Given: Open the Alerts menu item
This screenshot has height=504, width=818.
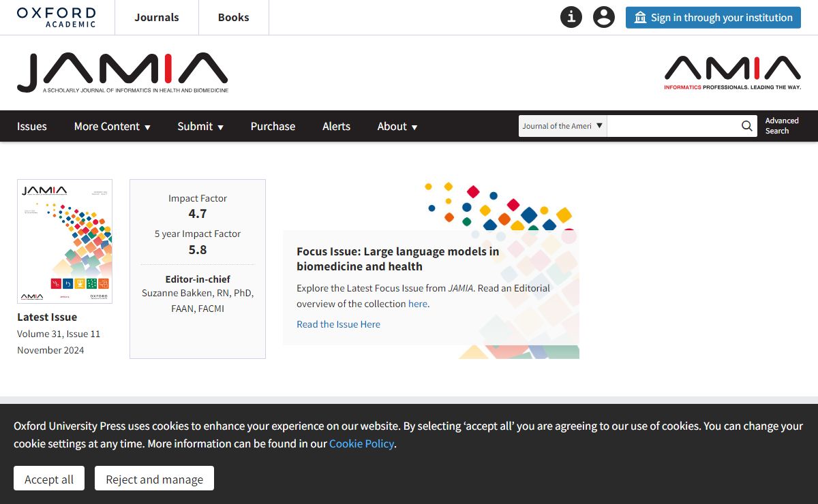Looking at the screenshot, I should 336,126.
